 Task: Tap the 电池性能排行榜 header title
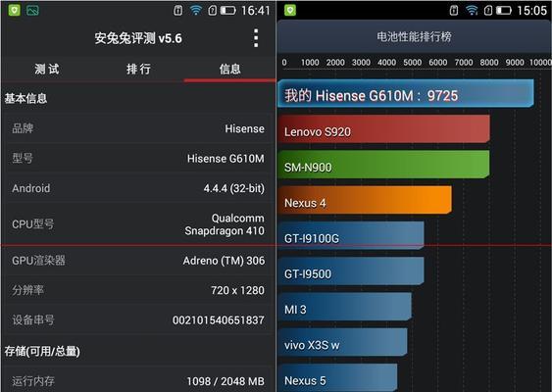point(414,36)
